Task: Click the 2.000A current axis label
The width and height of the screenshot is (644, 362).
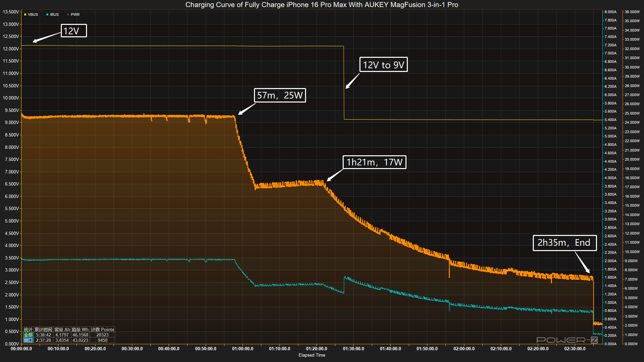Action: click(610, 261)
